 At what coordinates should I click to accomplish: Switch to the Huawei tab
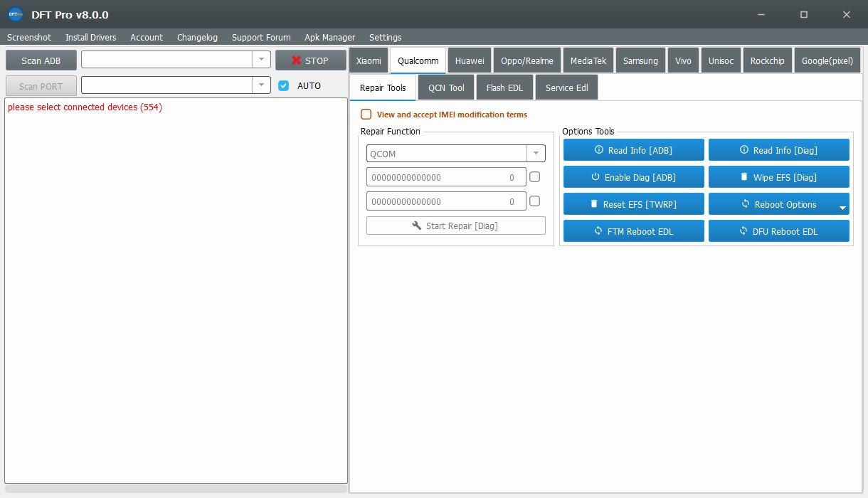pos(470,60)
